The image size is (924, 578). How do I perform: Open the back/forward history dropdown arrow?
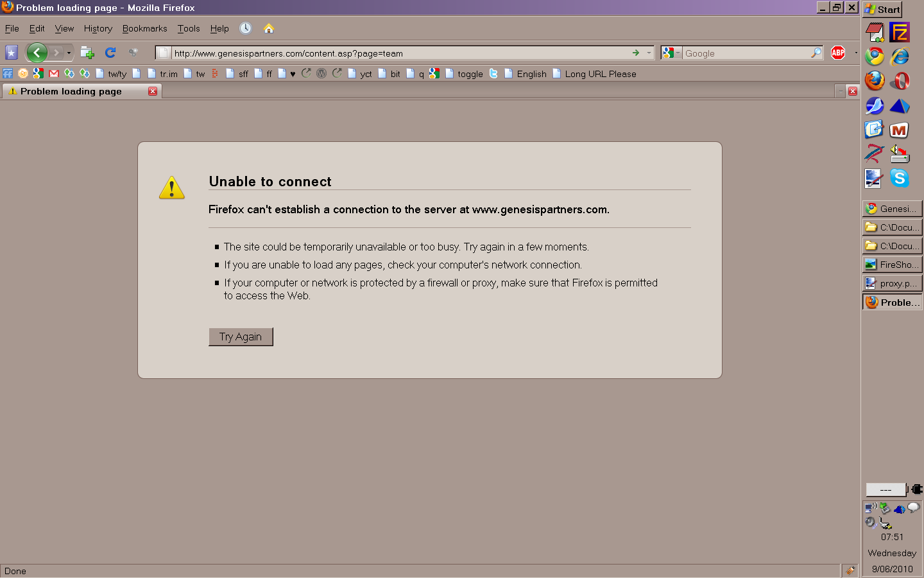tap(69, 53)
